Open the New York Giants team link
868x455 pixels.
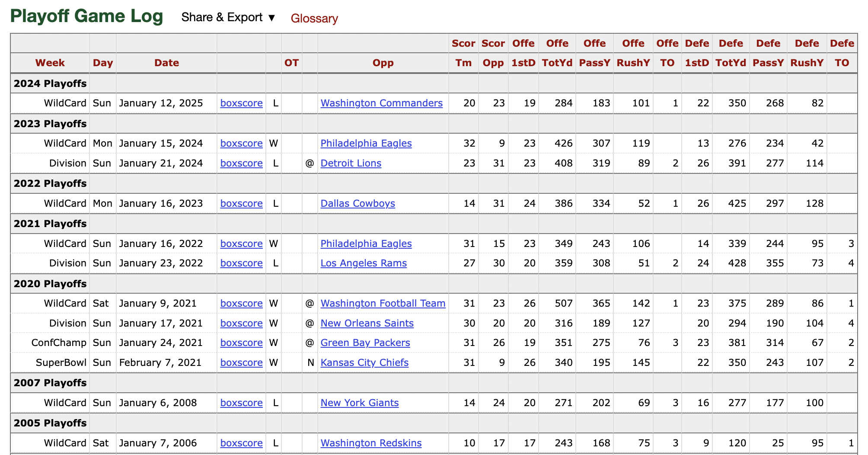(360, 403)
